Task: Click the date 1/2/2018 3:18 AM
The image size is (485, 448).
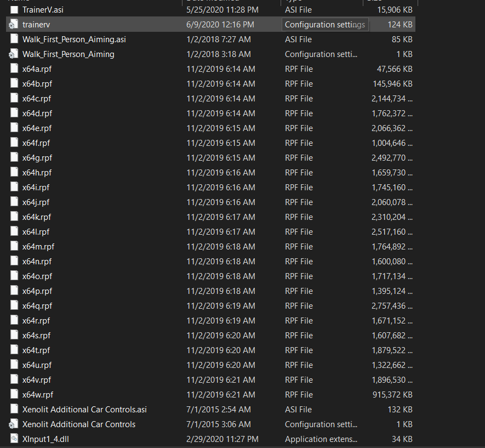Action: pyautogui.click(x=219, y=54)
